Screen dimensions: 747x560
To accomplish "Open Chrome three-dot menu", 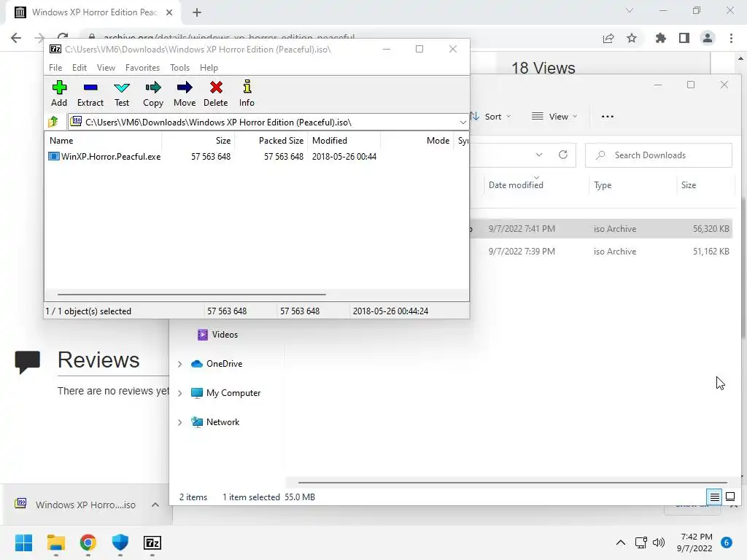I will point(731,38).
